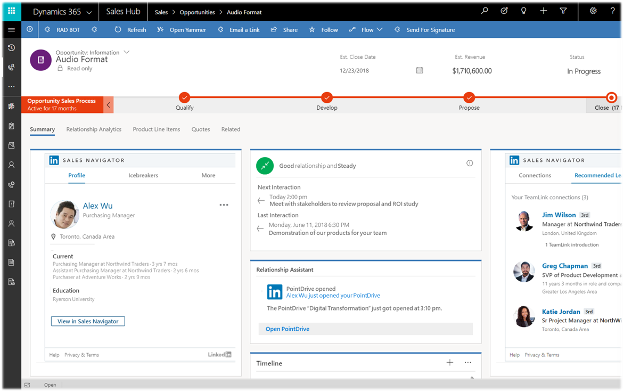This screenshot has height=392, width=624.
Task: Toggle the hamburger site map menu
Action: [11, 30]
